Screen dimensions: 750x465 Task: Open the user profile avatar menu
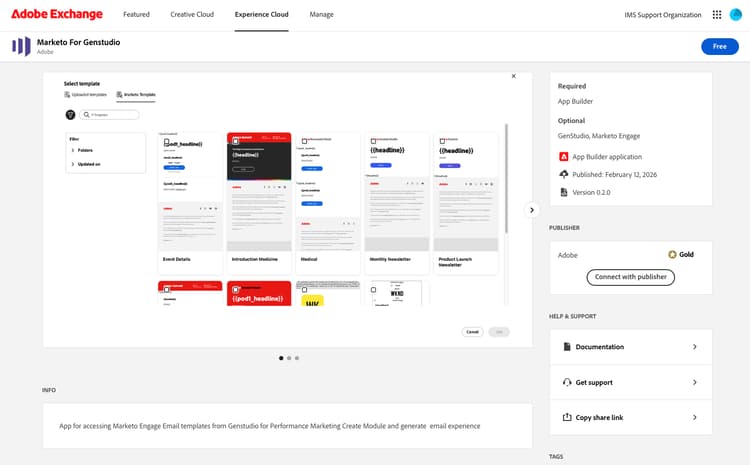click(x=735, y=15)
